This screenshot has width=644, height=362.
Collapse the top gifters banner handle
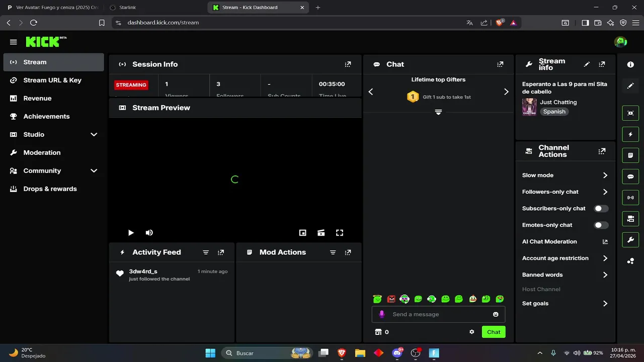438,112
